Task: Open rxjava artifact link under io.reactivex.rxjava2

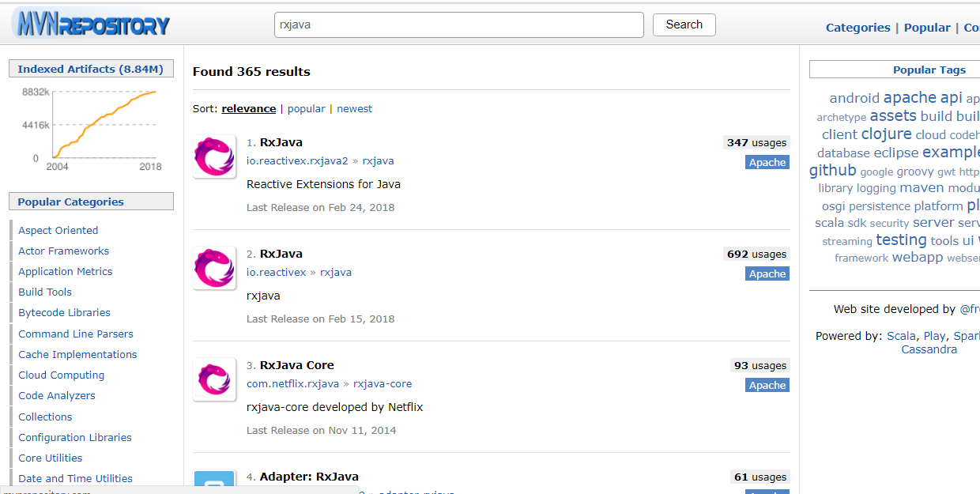Action: [x=378, y=161]
